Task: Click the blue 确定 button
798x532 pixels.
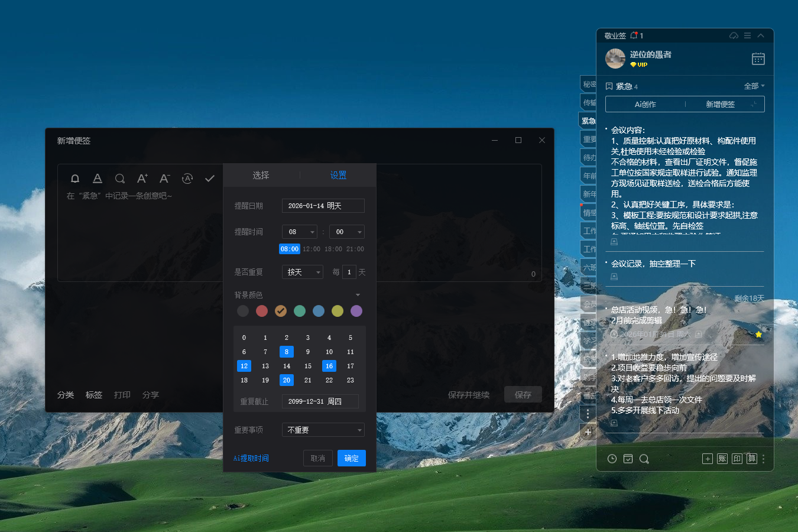Action: click(351, 458)
